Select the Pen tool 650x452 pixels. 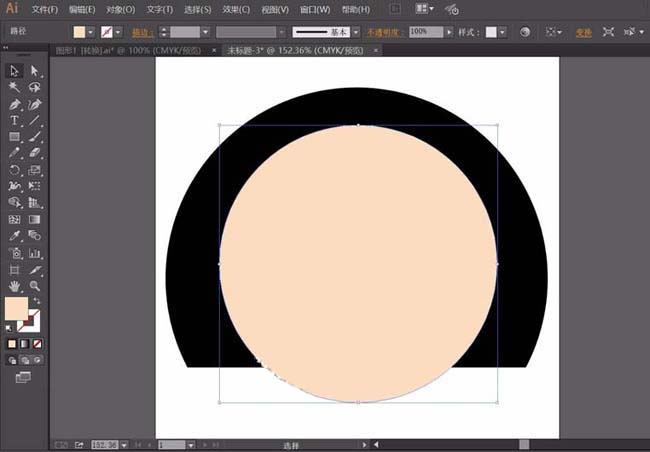tap(14, 104)
